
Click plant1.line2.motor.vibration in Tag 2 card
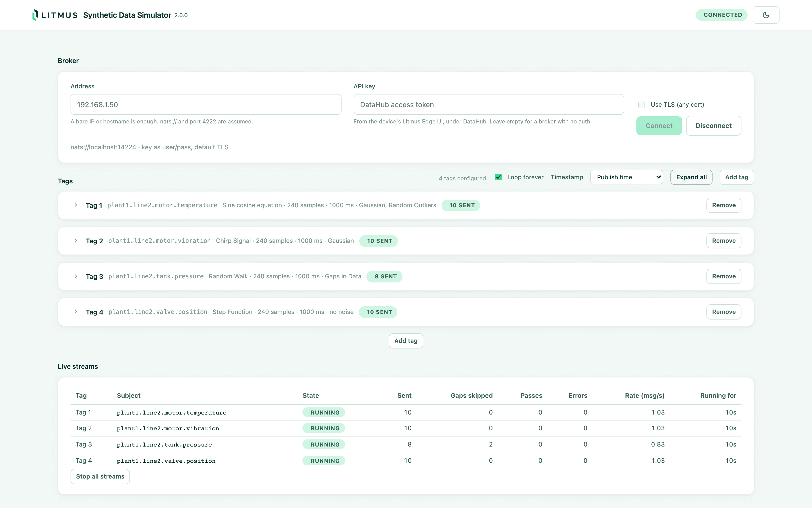[159, 241]
